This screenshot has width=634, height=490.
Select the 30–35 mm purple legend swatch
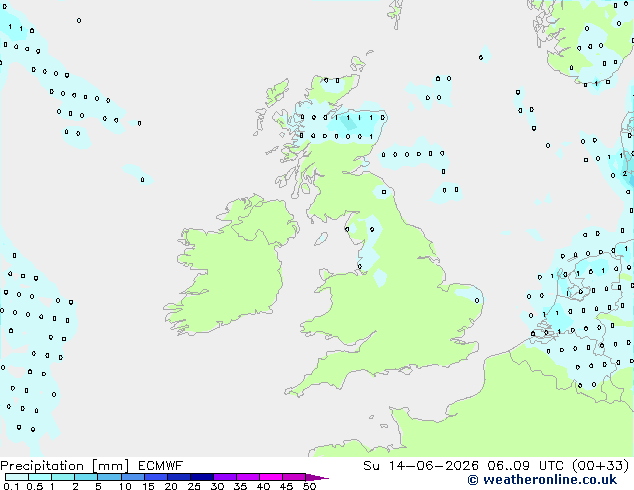(x=225, y=477)
